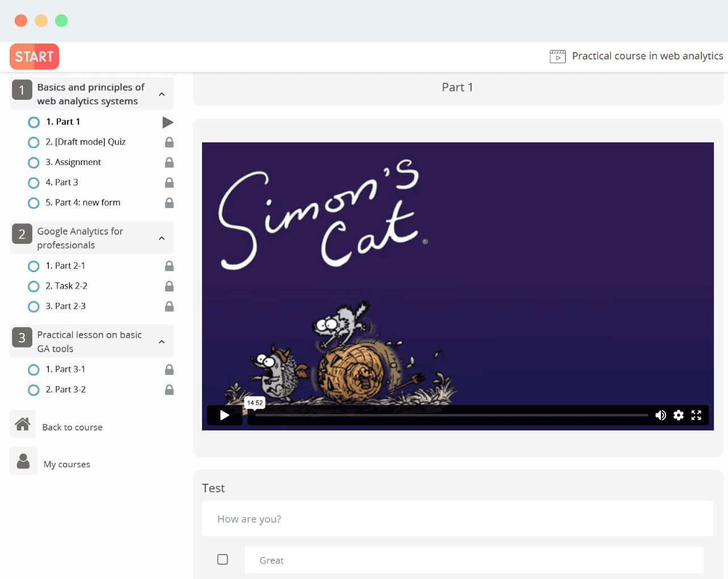Viewport: 728px width, 579px height.
Task: Click the video icon beside course title
Action: 557,56
